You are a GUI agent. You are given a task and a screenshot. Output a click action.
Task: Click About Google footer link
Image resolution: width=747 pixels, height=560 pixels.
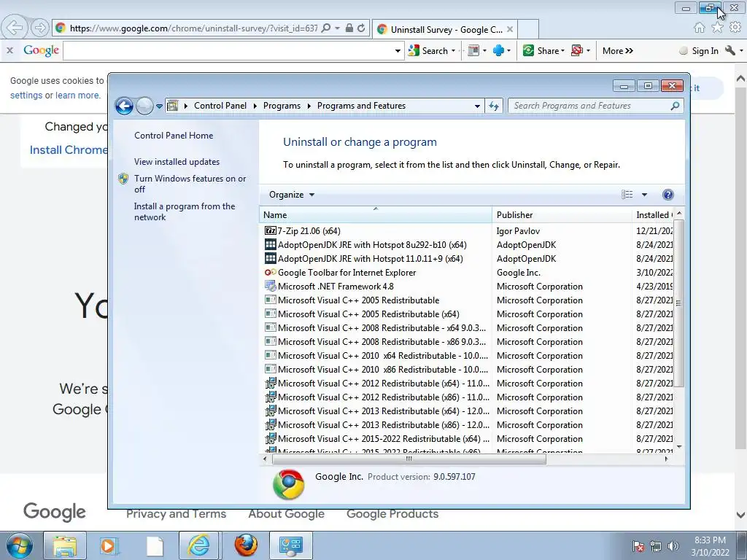point(286,514)
